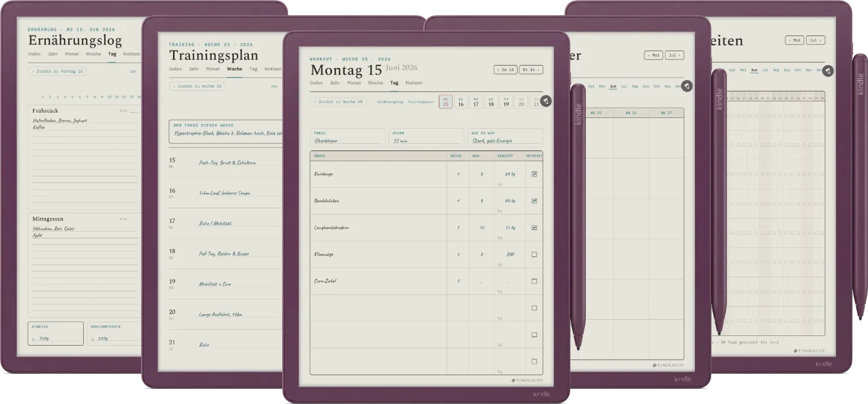Go to next day Di 16
The width and height of the screenshot is (868, 404).
[530, 70]
